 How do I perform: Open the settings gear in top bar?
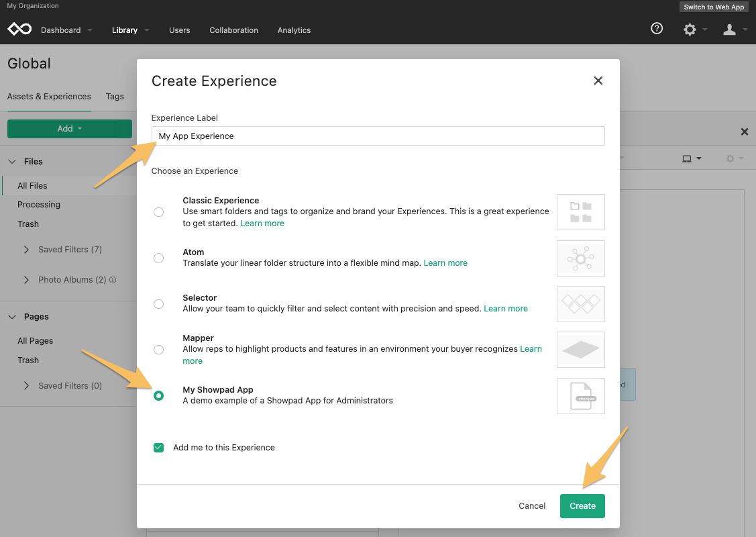coord(690,30)
